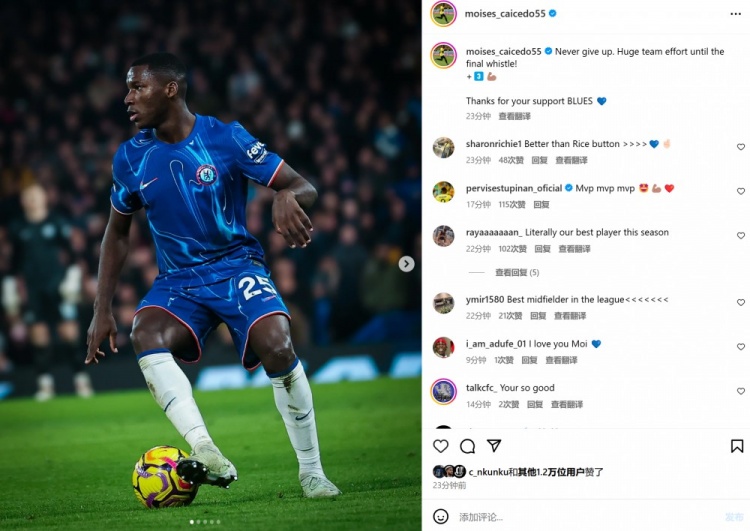Viewport: 750px width, 531px height.
Task: Select the carousel pagination dots
Action: [205, 522]
